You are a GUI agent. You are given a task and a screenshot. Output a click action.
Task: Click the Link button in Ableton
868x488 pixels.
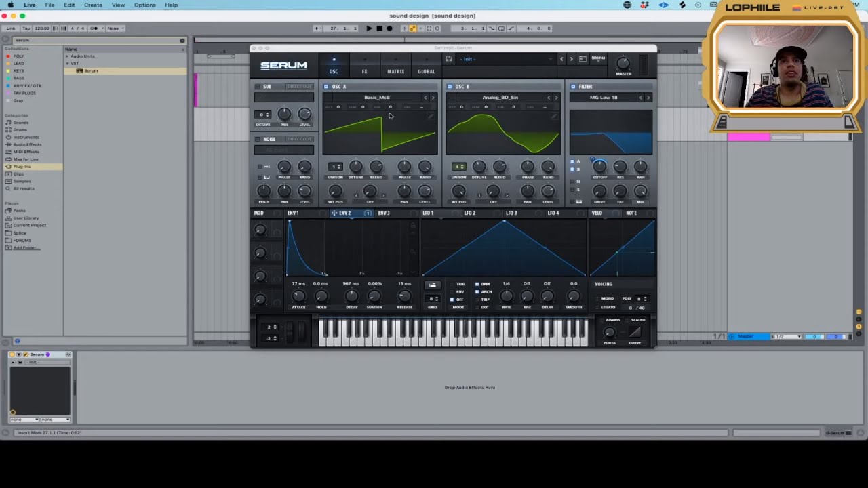tap(11, 28)
